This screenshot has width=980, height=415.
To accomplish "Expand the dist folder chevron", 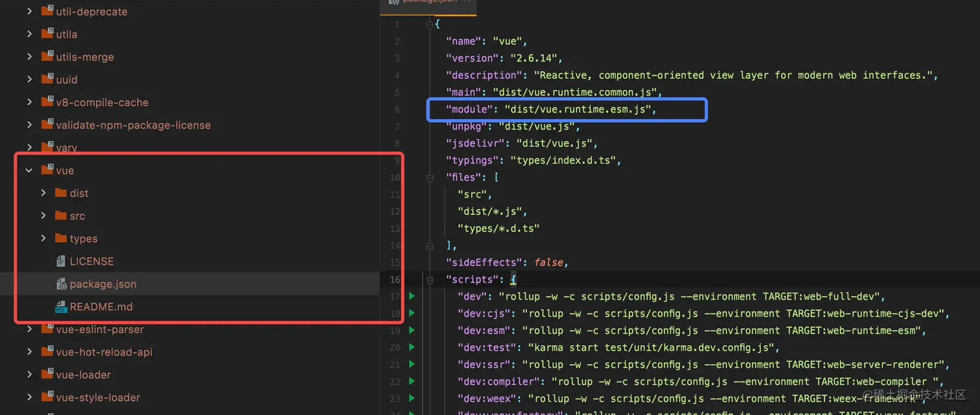I will [x=43, y=193].
